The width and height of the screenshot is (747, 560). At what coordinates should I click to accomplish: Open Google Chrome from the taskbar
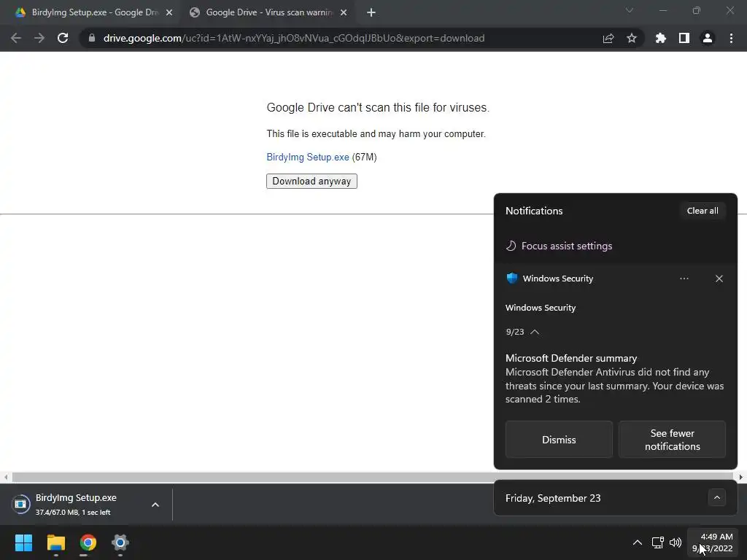pyautogui.click(x=88, y=542)
